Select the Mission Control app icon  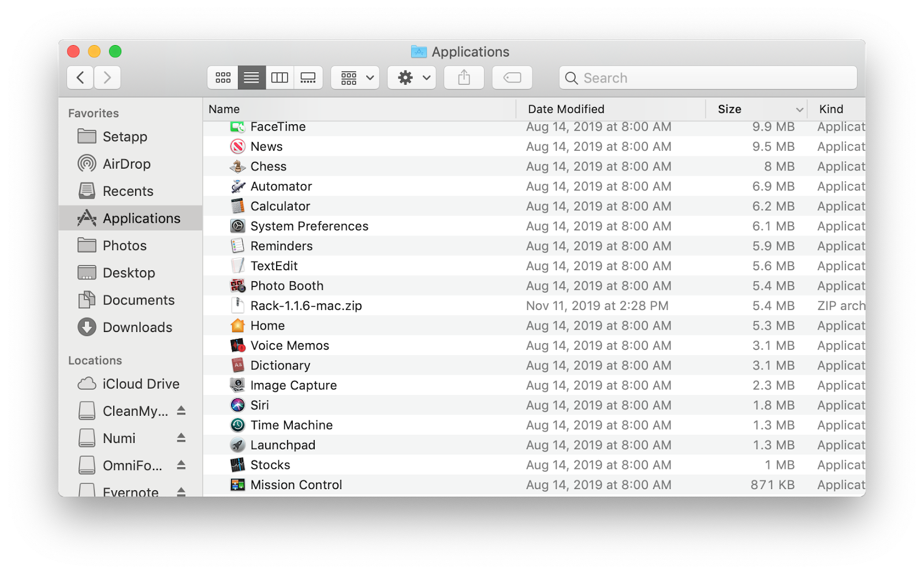click(x=238, y=485)
